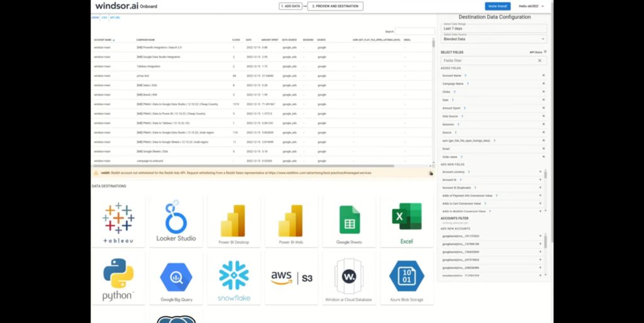Select Snowflake destination tile

(x=234, y=278)
